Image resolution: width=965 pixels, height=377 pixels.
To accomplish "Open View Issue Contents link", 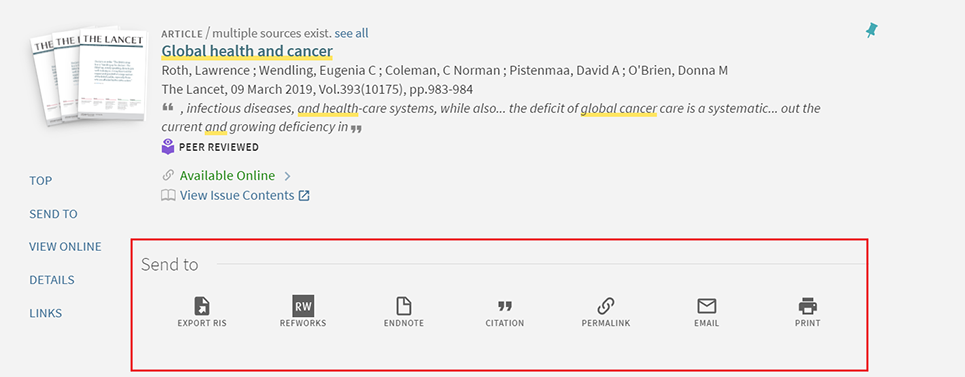I will click(x=237, y=196).
